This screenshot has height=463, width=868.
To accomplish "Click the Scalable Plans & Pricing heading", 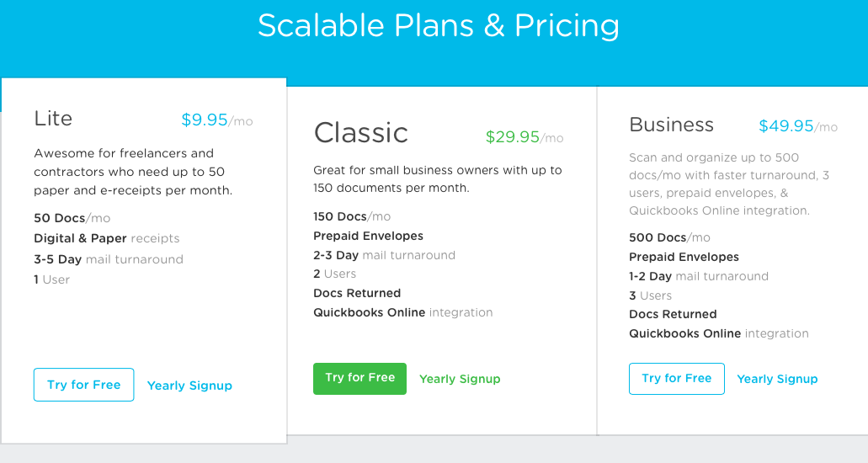I will [439, 25].
